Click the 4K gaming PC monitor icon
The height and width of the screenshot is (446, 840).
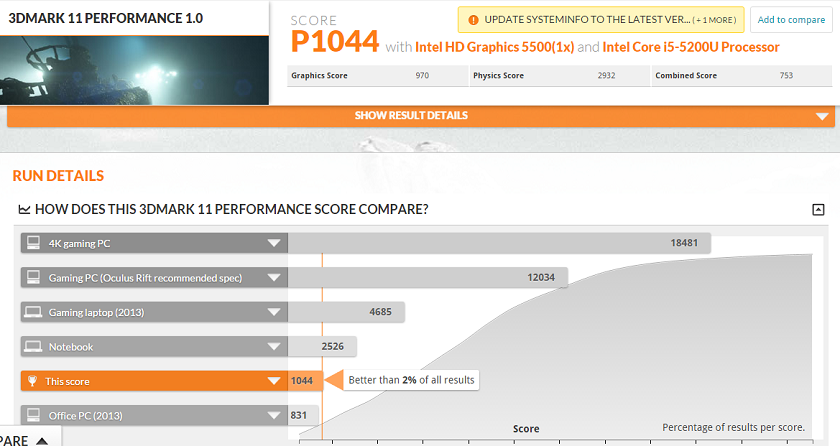(33, 243)
